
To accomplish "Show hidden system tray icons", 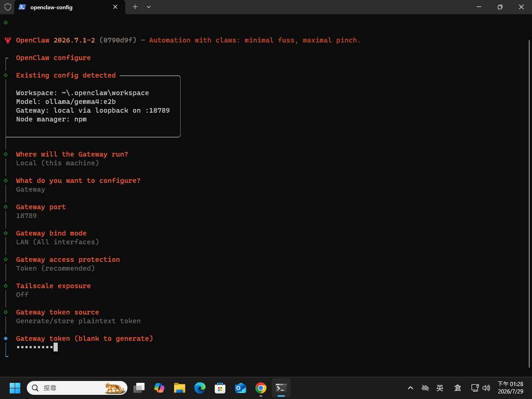I will (x=410, y=388).
